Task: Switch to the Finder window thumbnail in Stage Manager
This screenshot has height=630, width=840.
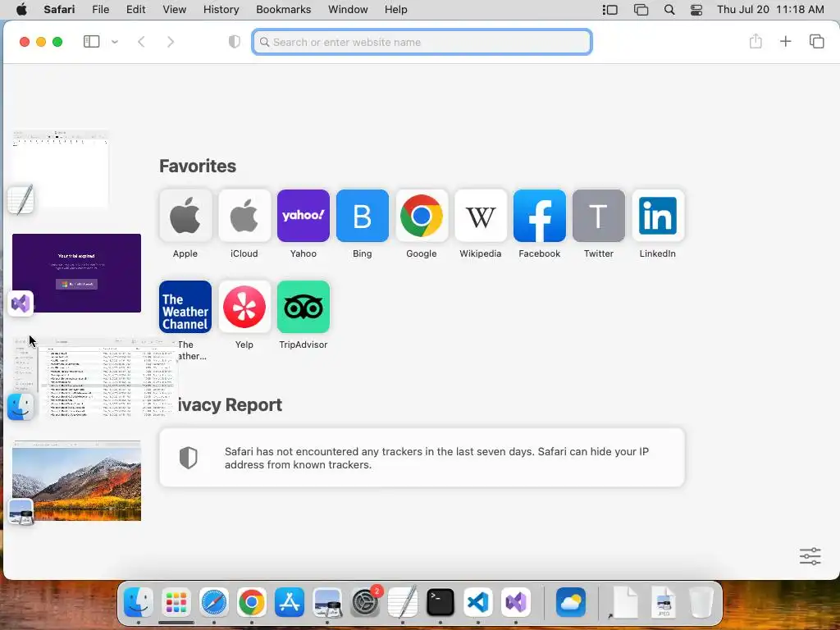Action: pos(95,377)
